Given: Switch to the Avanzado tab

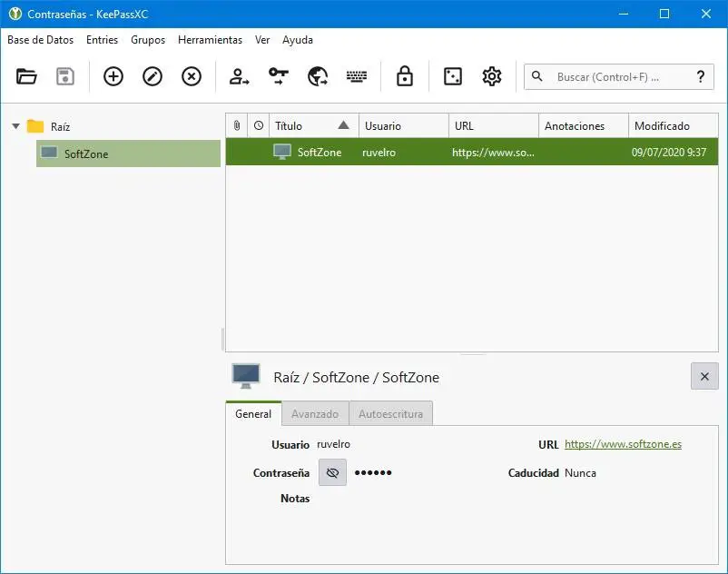Looking at the screenshot, I should tap(315, 414).
